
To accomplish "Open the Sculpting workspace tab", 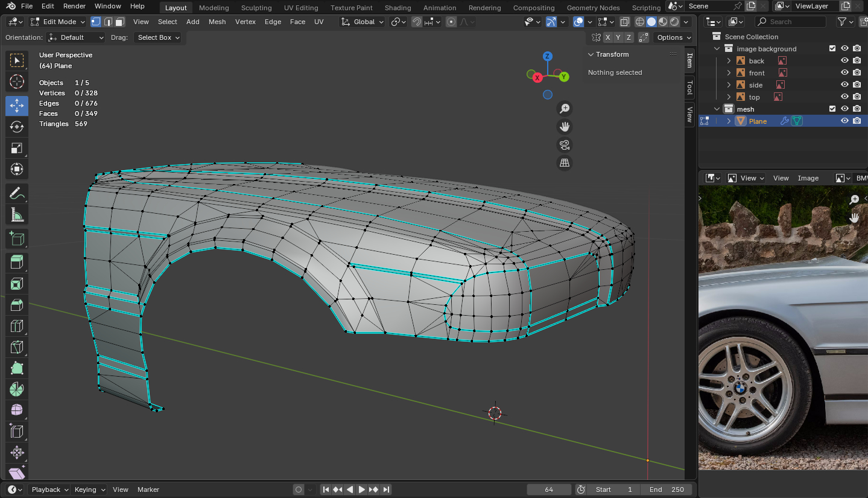I will point(256,8).
